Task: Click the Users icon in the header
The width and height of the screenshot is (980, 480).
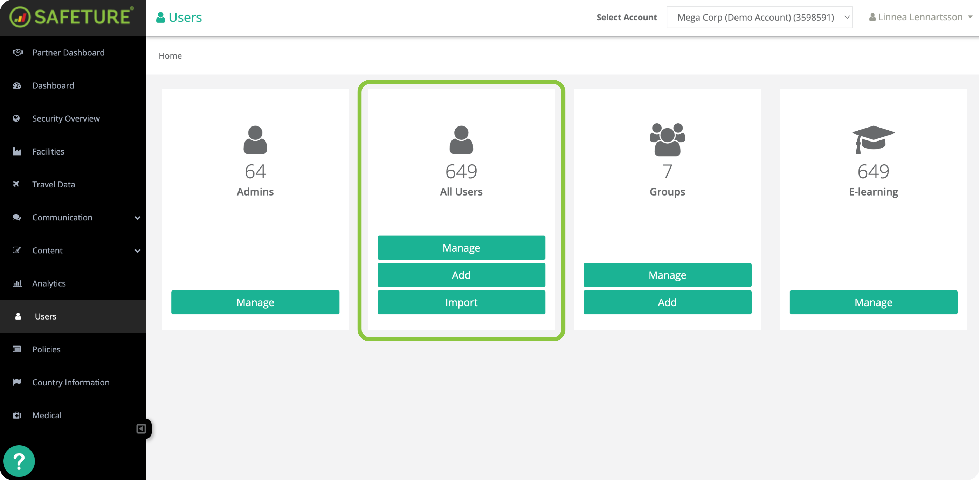Action: pyautogui.click(x=160, y=17)
